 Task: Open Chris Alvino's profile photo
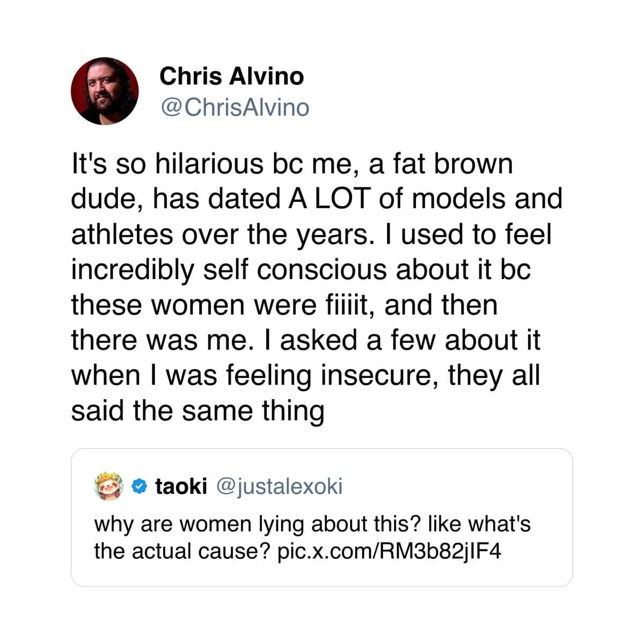[x=105, y=91]
